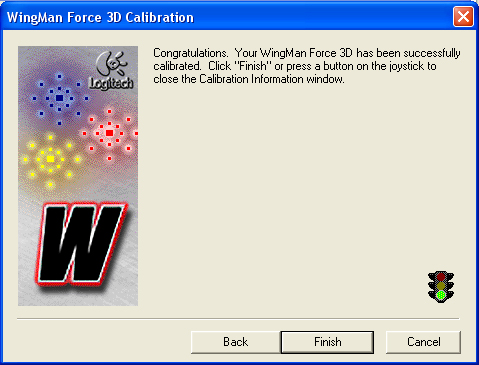The height and width of the screenshot is (365, 479).
Task: Click the lit green lamp on traffic light
Action: 441,295
